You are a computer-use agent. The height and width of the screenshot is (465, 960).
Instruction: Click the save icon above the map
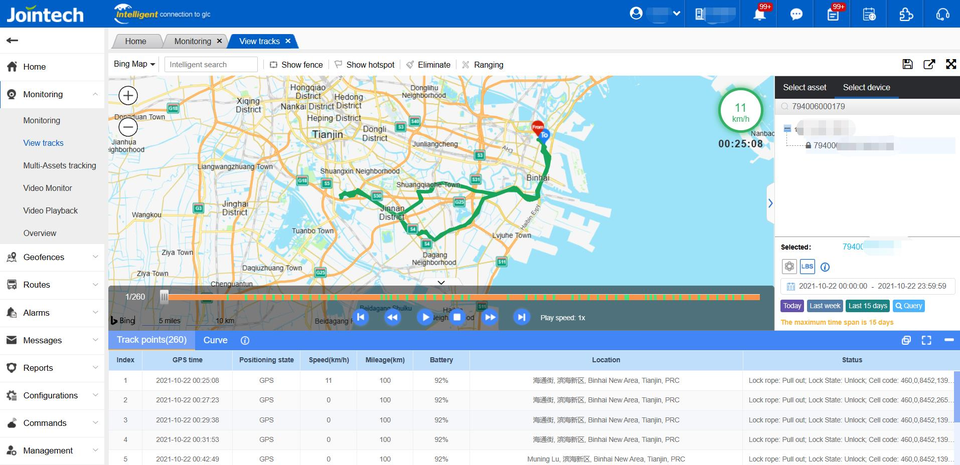click(908, 64)
